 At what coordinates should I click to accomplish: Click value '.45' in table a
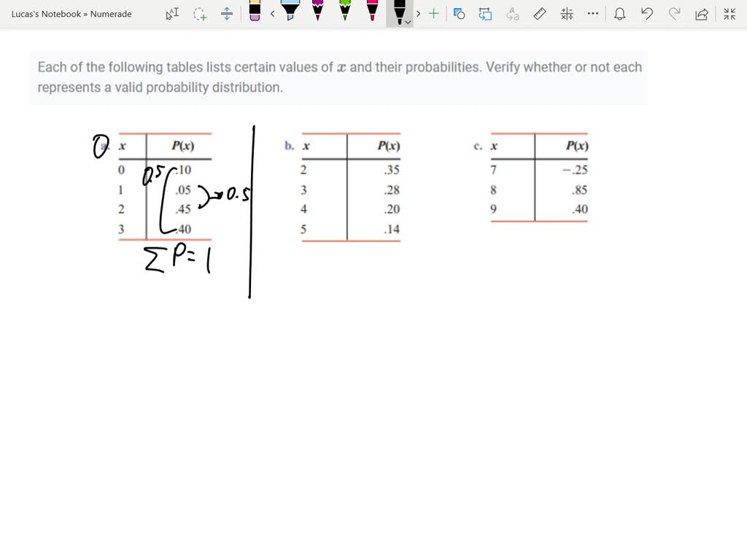click(x=183, y=209)
